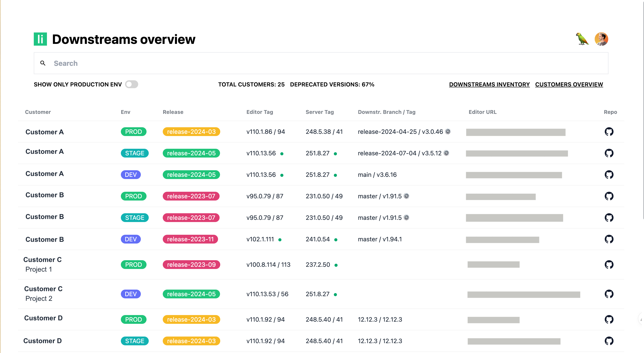Click the gear icon beside master / v1.91.5
The width and height of the screenshot is (644, 353).
[x=406, y=196]
